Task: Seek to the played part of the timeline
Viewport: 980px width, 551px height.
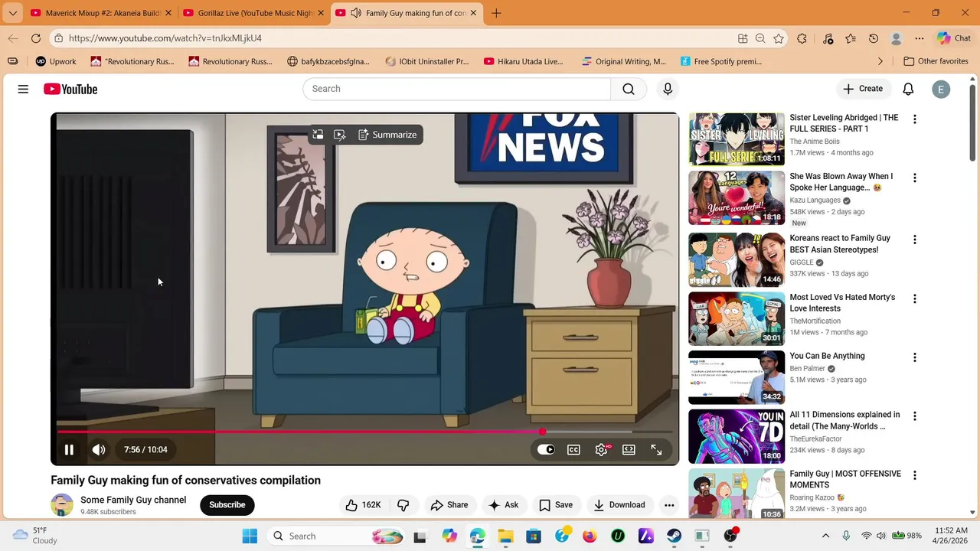Action: 299,432
